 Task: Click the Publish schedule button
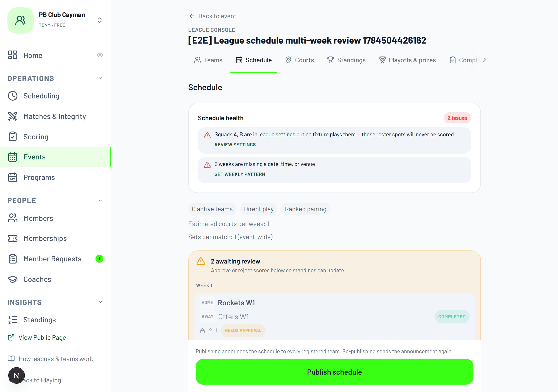334,372
